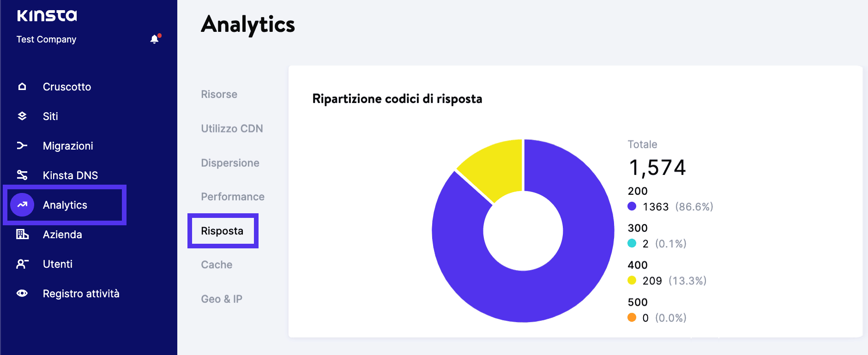868x355 pixels.
Task: Open the notification bell
Action: coord(154,39)
